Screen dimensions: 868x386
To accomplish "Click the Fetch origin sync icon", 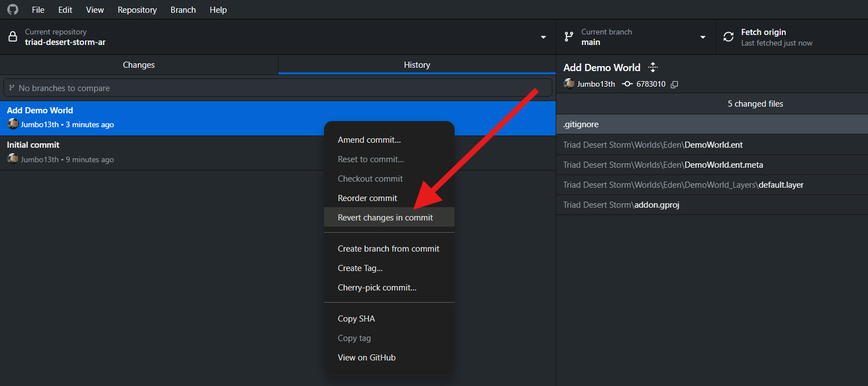I will coord(729,37).
